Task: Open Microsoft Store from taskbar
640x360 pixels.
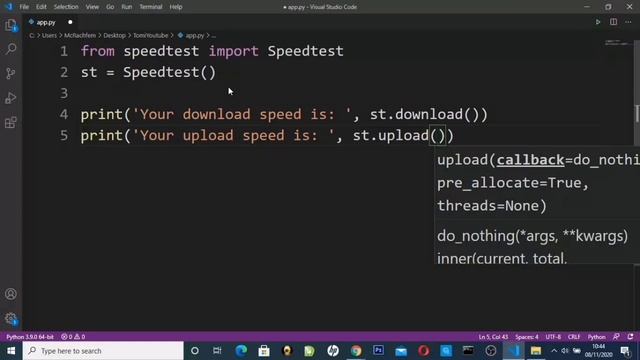Action: click(264, 351)
